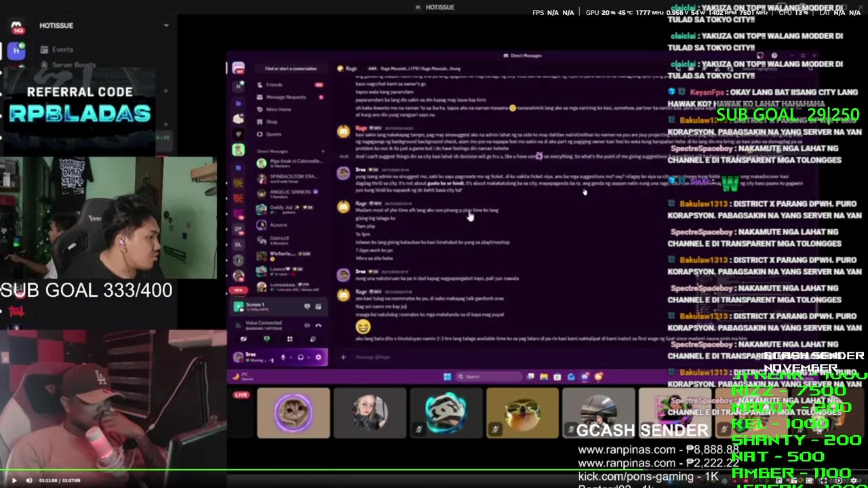Toggle screen share button
The height and width of the screenshot is (488, 868).
click(x=267, y=339)
